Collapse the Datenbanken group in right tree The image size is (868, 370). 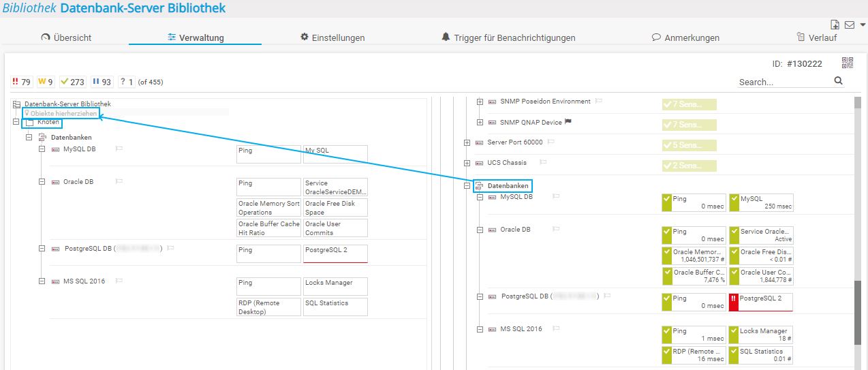pos(467,186)
